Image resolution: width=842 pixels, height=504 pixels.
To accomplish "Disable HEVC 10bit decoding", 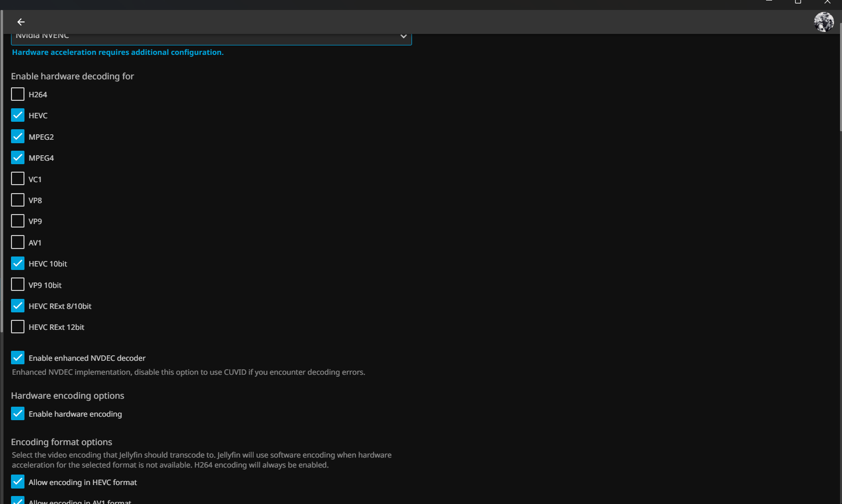I will coord(17,263).
